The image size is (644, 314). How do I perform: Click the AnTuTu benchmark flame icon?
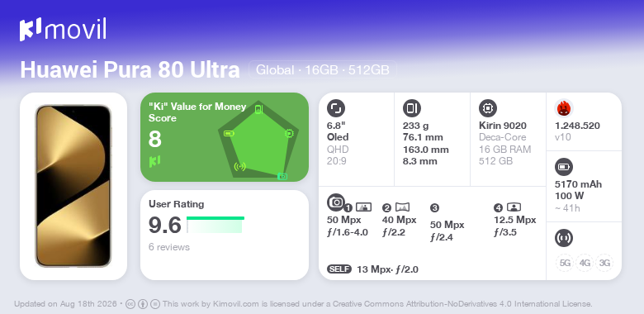tap(564, 108)
